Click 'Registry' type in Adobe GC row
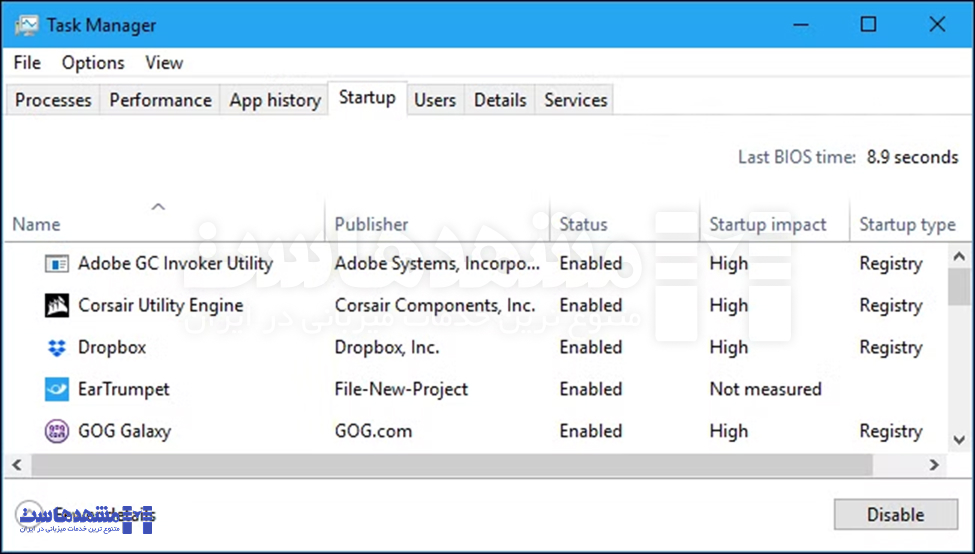The image size is (975, 554). [890, 264]
